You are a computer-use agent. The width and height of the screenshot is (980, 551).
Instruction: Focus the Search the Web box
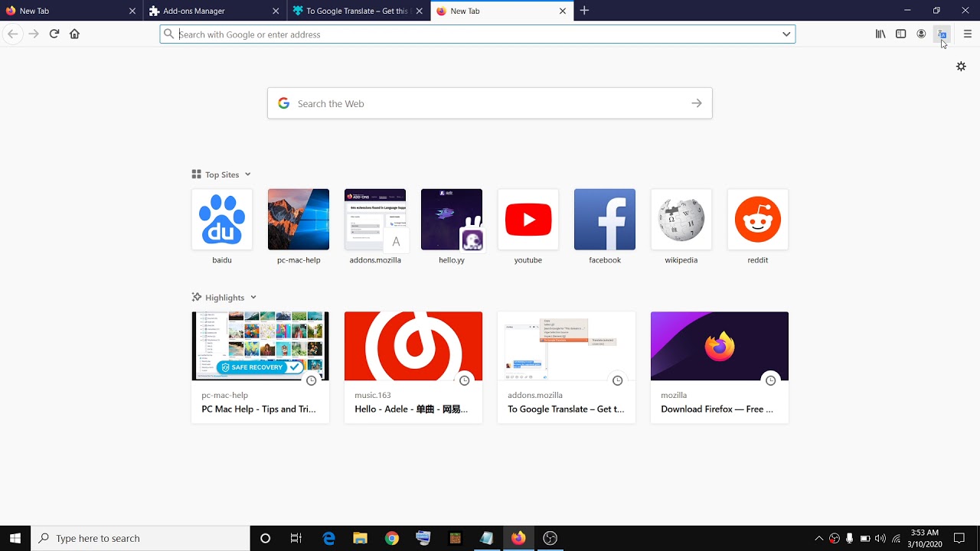(x=490, y=103)
